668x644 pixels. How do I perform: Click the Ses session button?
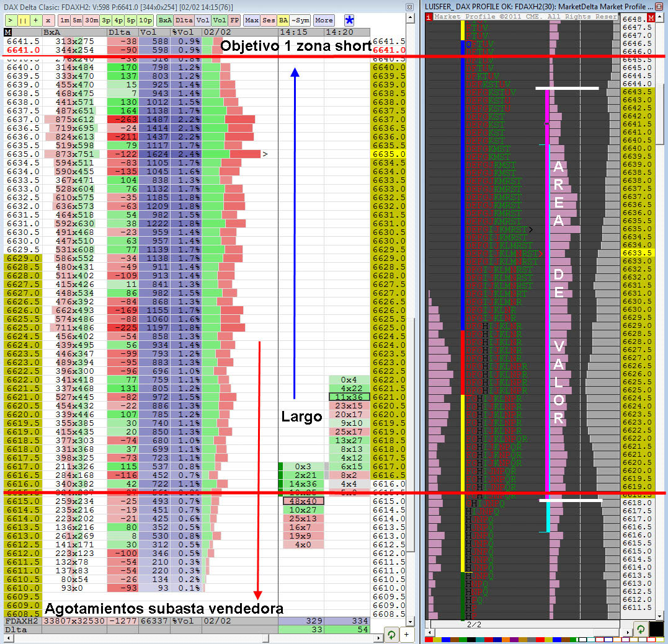pyautogui.click(x=269, y=20)
